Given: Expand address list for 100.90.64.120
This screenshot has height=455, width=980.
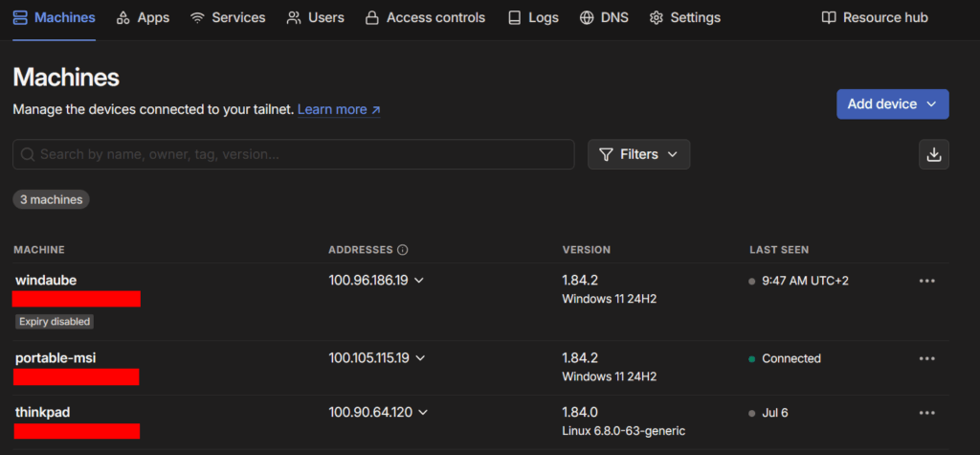Looking at the screenshot, I should (x=423, y=413).
